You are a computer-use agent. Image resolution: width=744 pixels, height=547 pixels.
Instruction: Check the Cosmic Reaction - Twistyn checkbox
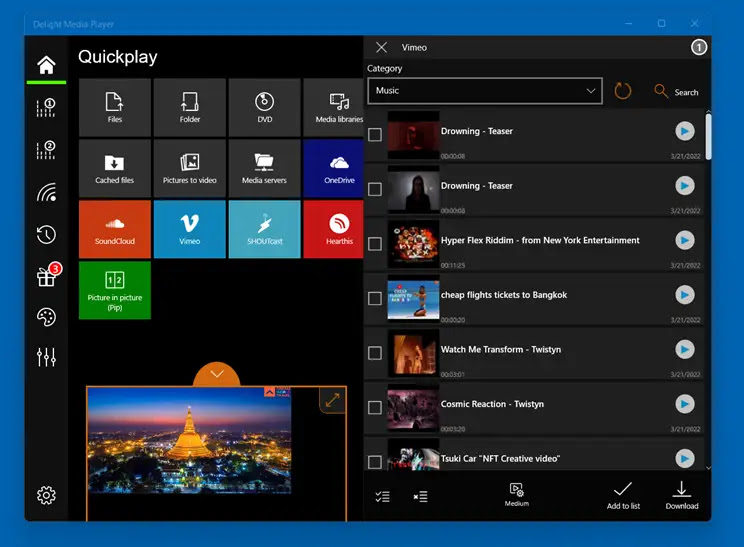tap(375, 408)
